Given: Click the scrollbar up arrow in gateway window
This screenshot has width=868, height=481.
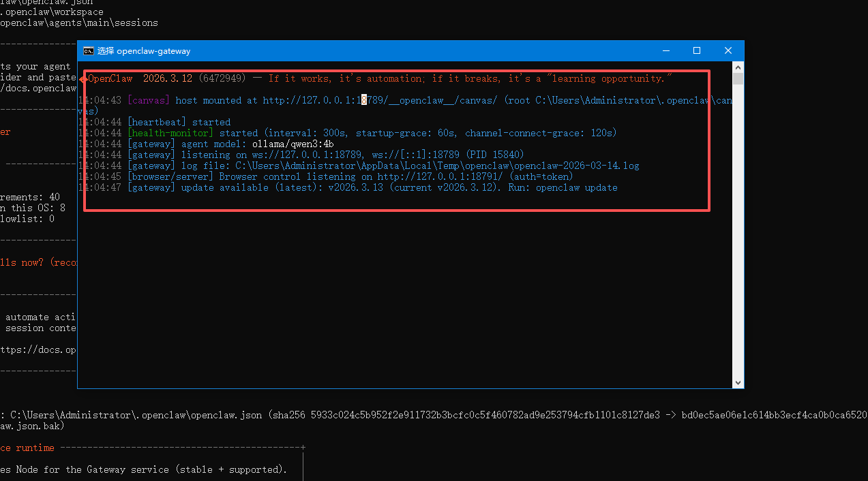Looking at the screenshot, I should tap(738, 67).
